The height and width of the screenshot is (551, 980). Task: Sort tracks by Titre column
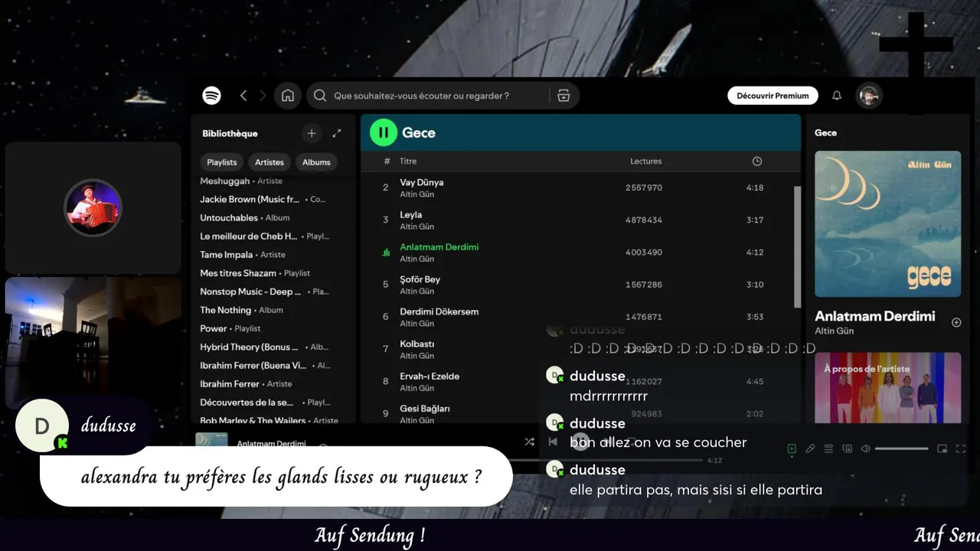point(408,161)
